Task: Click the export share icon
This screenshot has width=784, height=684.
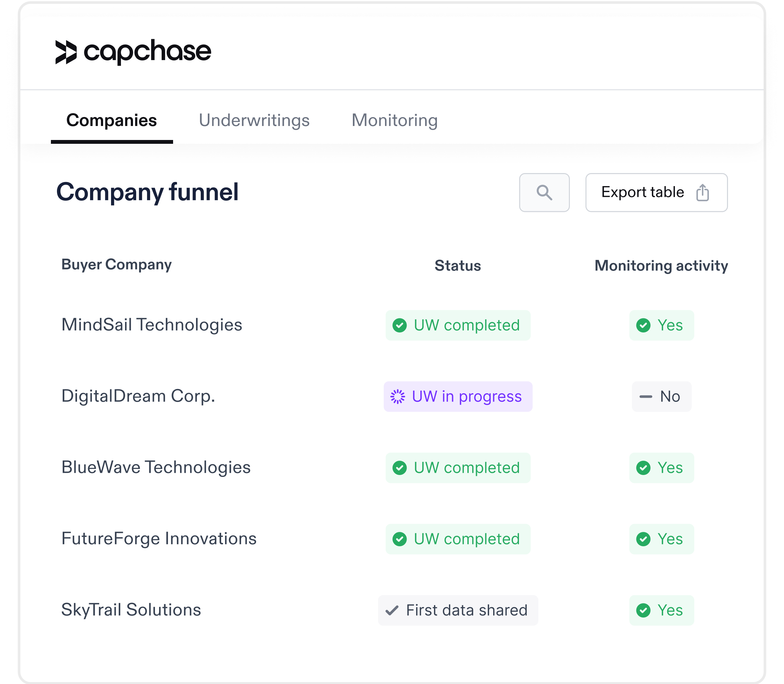Action: (702, 192)
